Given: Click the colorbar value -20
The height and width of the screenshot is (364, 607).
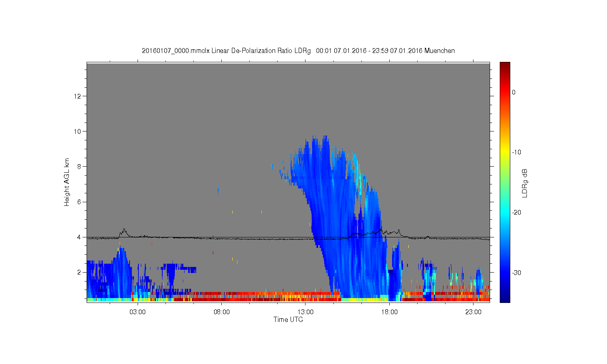Looking at the screenshot, I should point(516,213).
